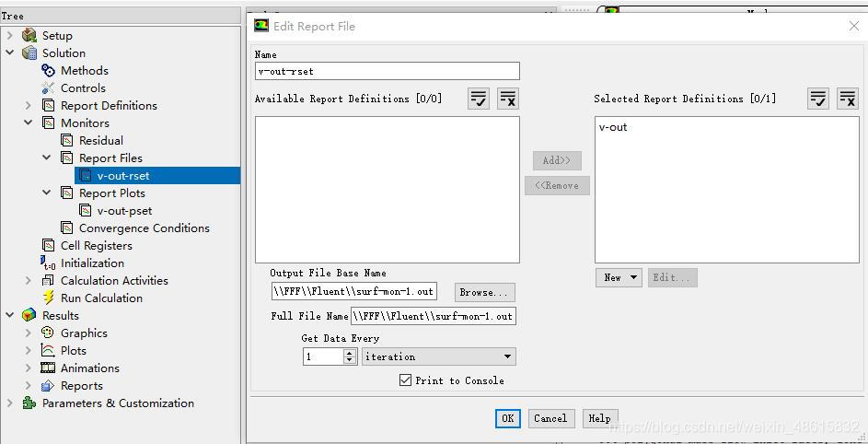This screenshot has height=444, width=868.
Task: Click the v-out-pset plot icon
Action: tap(86, 211)
